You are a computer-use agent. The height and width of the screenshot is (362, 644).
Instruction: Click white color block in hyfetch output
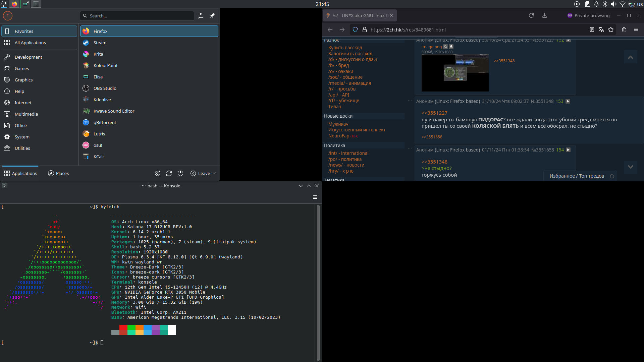click(x=171, y=329)
